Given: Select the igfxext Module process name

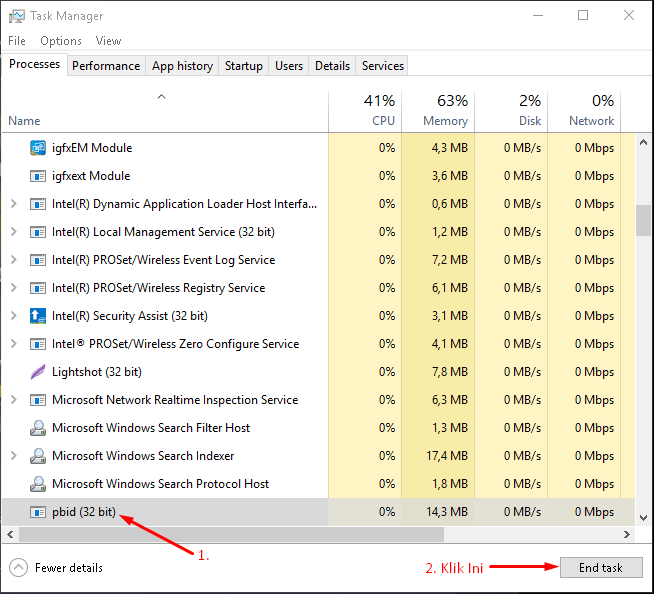Looking at the screenshot, I should [91, 176].
